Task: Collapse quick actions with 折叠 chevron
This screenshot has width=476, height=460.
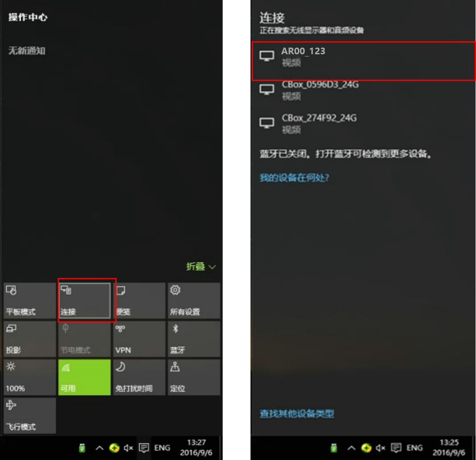Action: [201, 266]
